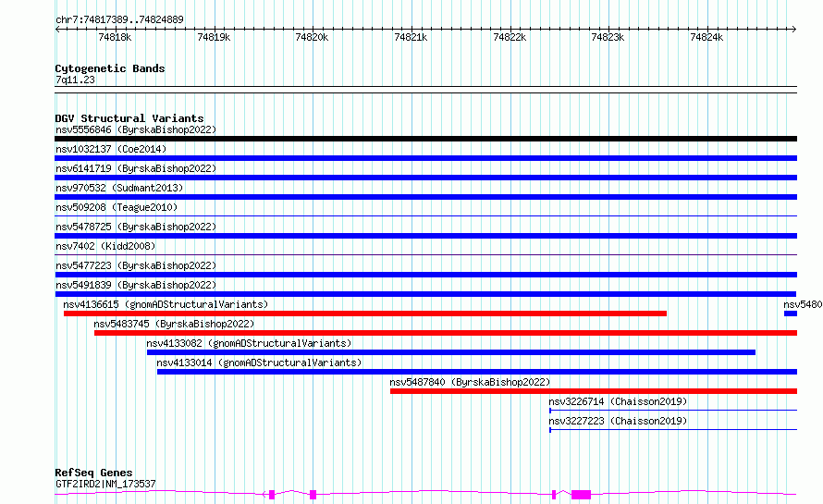Image resolution: width=823 pixels, height=504 pixels.
Task: Click the nsv4133082 blue variant bar
Action: click(451, 352)
